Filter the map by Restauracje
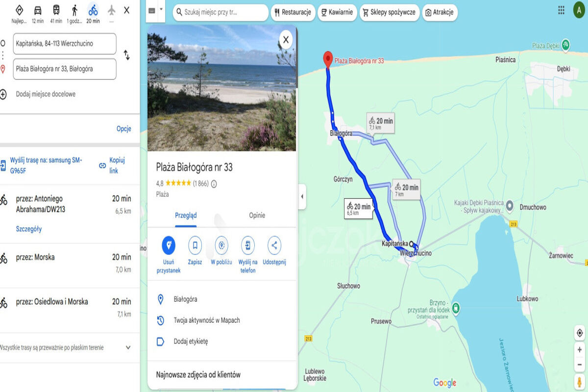Image resolution: width=588 pixels, height=392 pixels. click(x=293, y=12)
